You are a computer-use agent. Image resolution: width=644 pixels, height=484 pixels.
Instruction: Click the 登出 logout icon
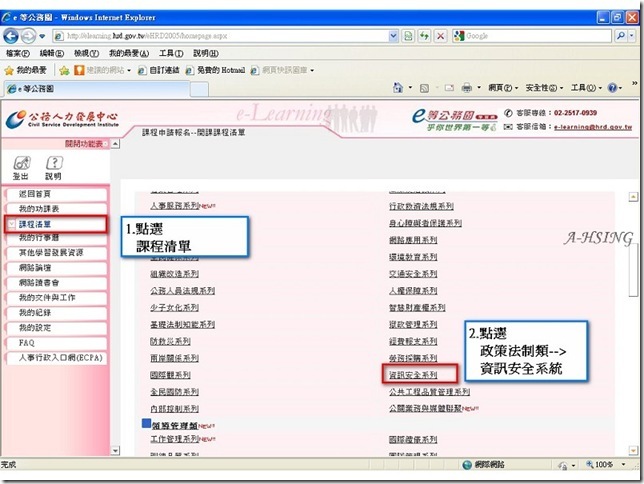pyautogui.click(x=21, y=168)
